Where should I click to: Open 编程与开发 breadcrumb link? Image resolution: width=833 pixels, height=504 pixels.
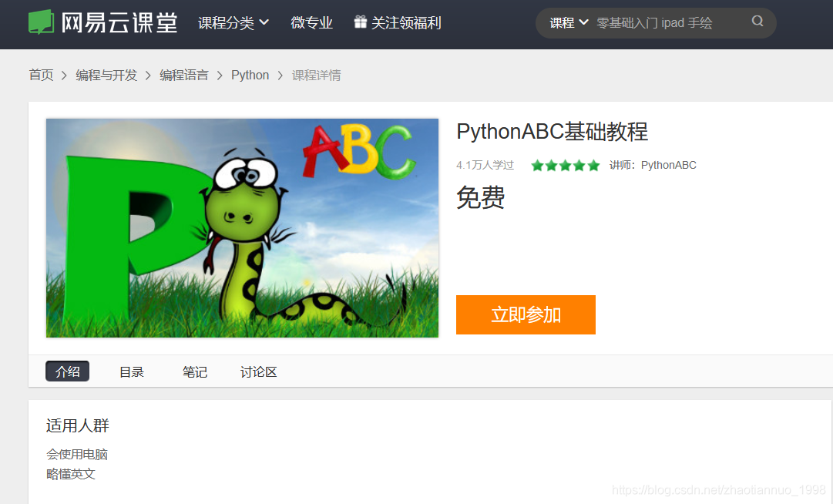click(x=106, y=76)
